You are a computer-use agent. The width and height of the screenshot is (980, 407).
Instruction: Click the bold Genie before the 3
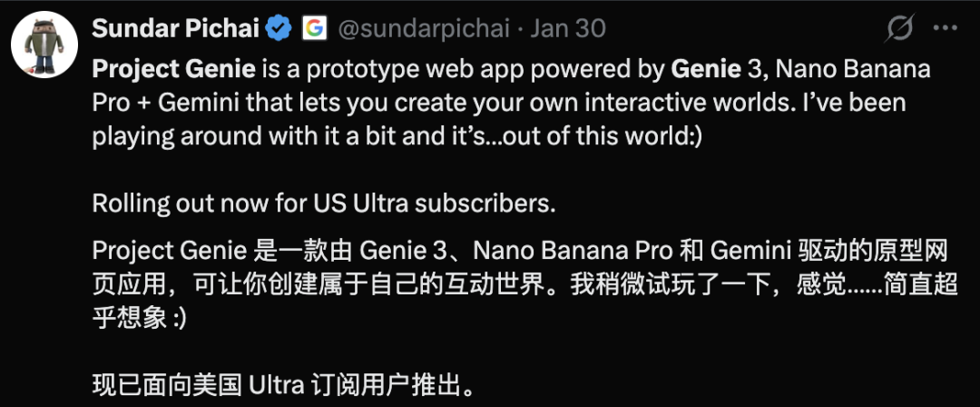pyautogui.click(x=706, y=68)
